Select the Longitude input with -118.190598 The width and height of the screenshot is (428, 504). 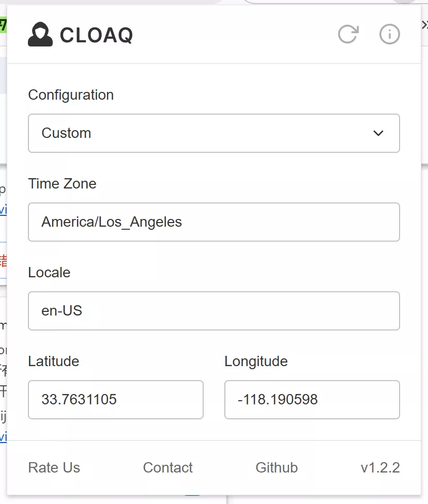[x=312, y=400]
